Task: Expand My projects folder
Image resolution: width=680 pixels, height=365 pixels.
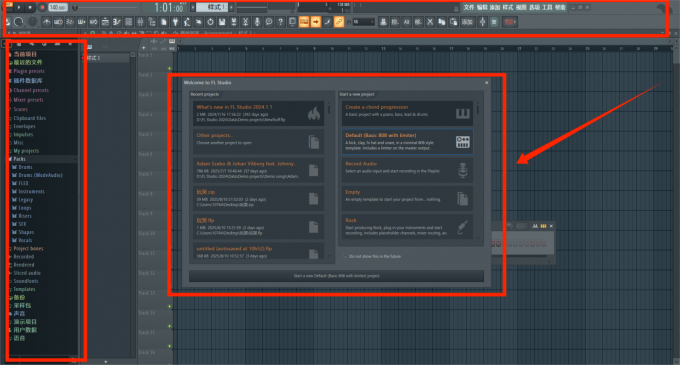Action: 26,151
